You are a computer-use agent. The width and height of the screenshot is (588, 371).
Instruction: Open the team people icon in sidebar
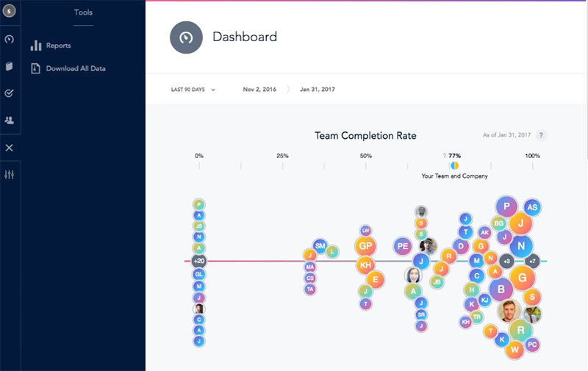click(x=10, y=120)
